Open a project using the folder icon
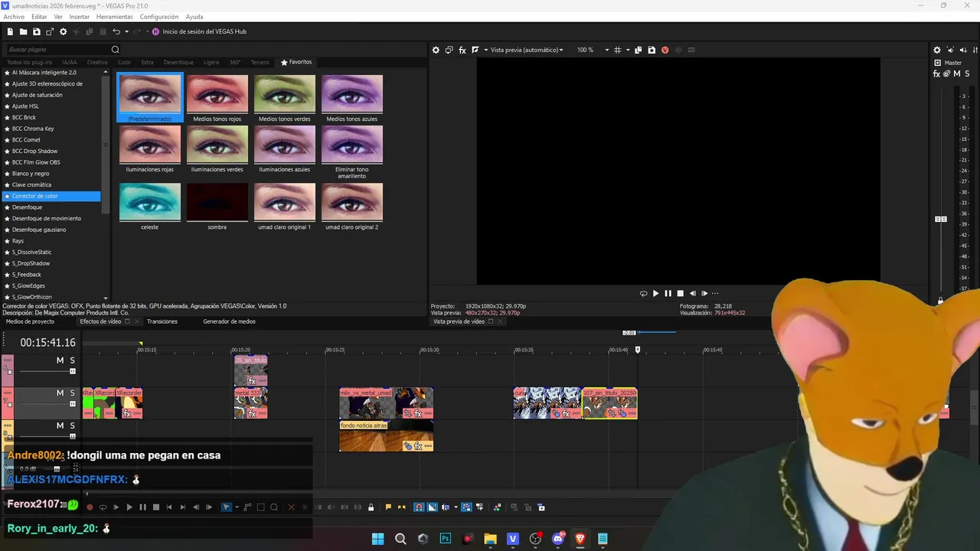The image size is (980, 551). pyautogui.click(x=24, y=31)
